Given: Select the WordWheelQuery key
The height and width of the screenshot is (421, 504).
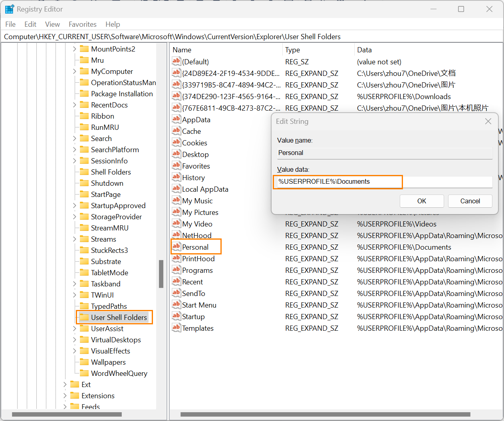Looking at the screenshot, I should [x=119, y=373].
